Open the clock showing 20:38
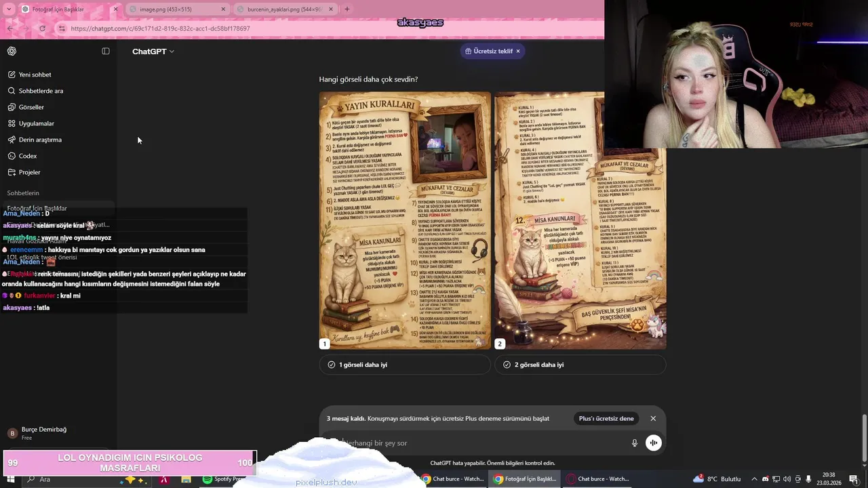Viewport: 868px width, 488px height. (828, 479)
